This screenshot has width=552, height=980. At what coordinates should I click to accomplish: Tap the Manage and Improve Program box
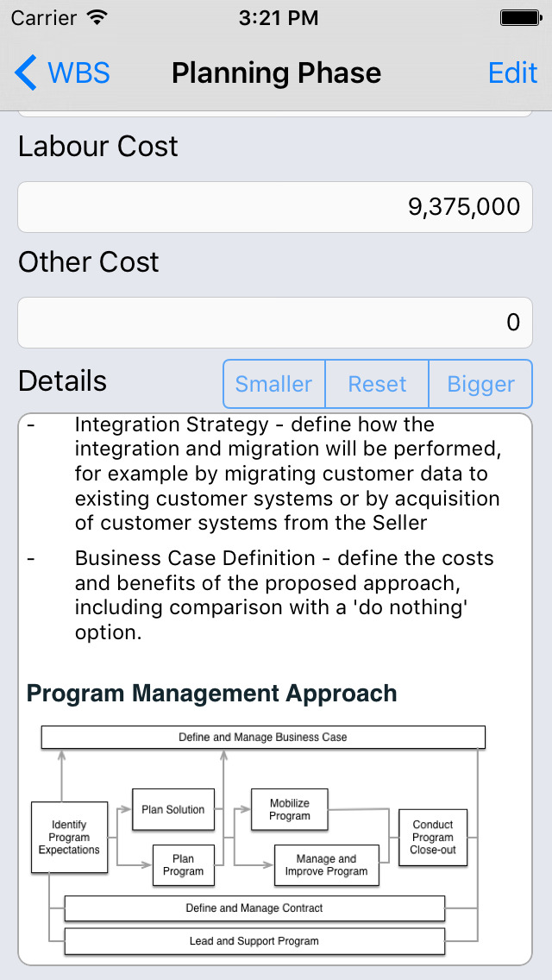tap(326, 865)
